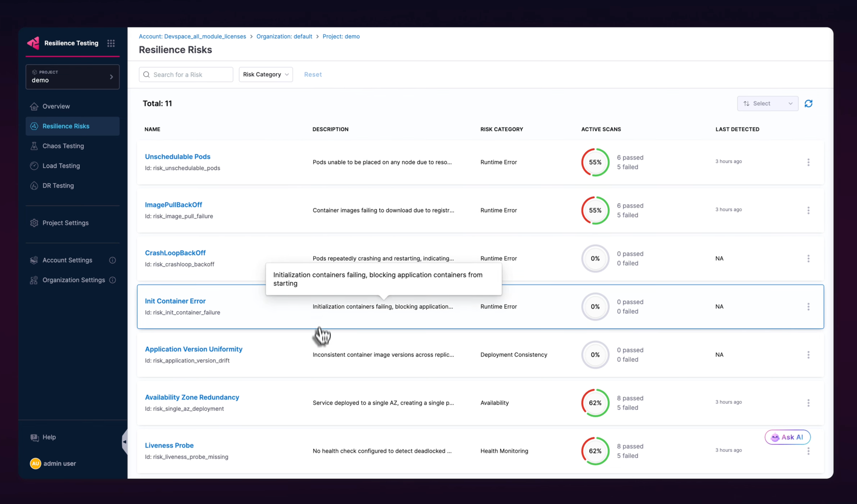857x504 pixels.
Task: Open the ImagePullBackOff risk link
Action: click(x=173, y=205)
